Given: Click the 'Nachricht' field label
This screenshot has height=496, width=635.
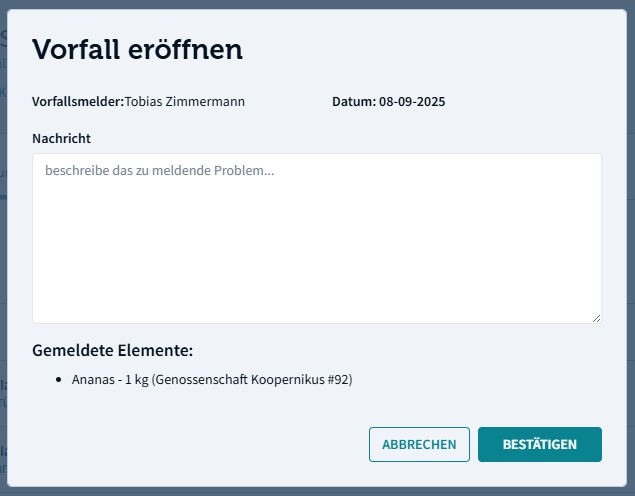Looking at the screenshot, I should pyautogui.click(x=62, y=138).
